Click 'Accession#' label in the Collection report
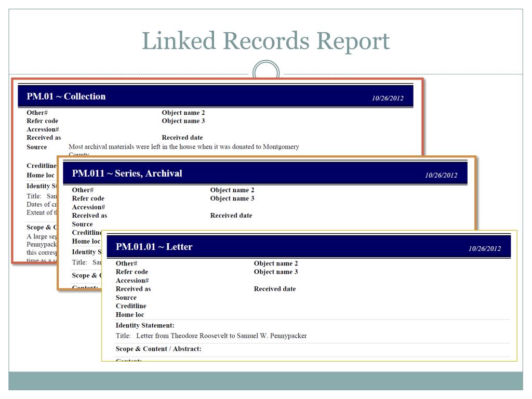The image size is (532, 399). pos(43,129)
